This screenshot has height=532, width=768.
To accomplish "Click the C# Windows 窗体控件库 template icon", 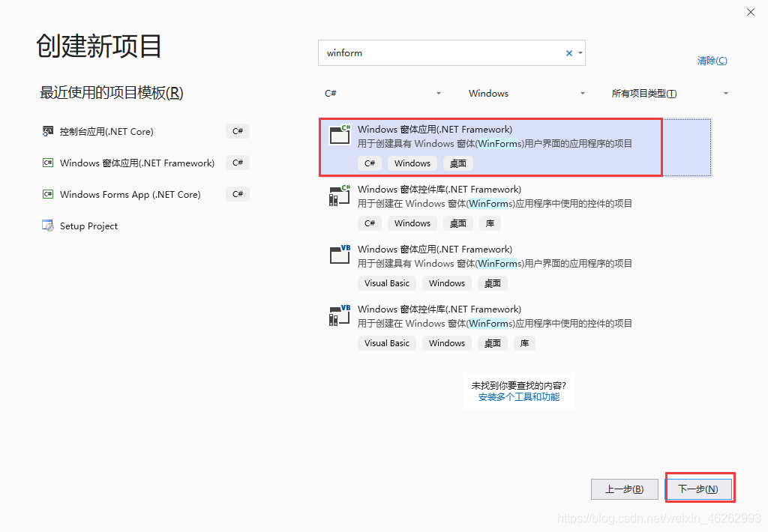I will [x=340, y=196].
